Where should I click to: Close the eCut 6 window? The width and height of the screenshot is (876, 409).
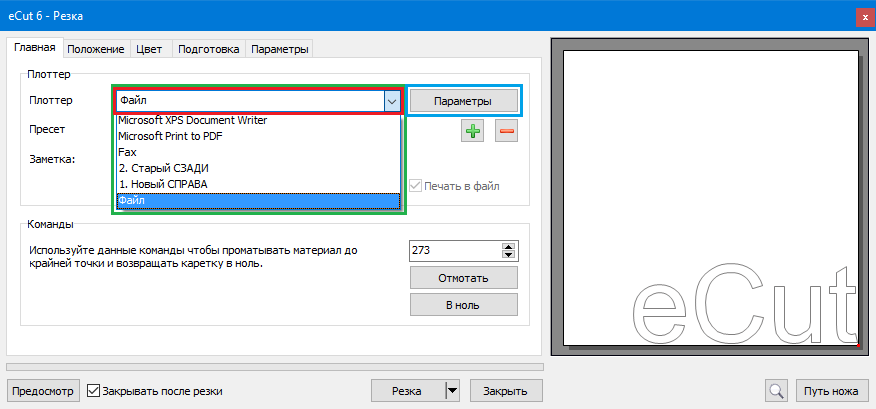pos(865,17)
